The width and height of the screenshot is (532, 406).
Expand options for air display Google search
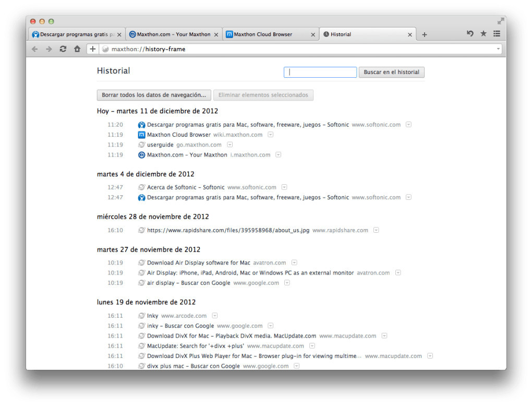[x=287, y=282]
